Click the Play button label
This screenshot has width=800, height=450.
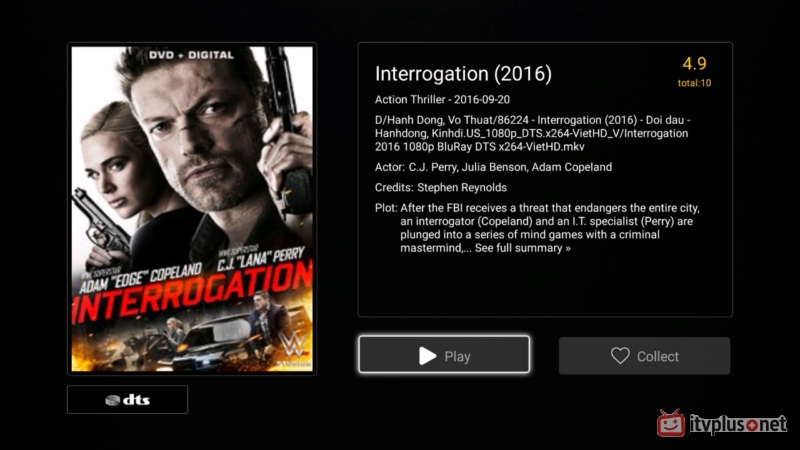(457, 357)
